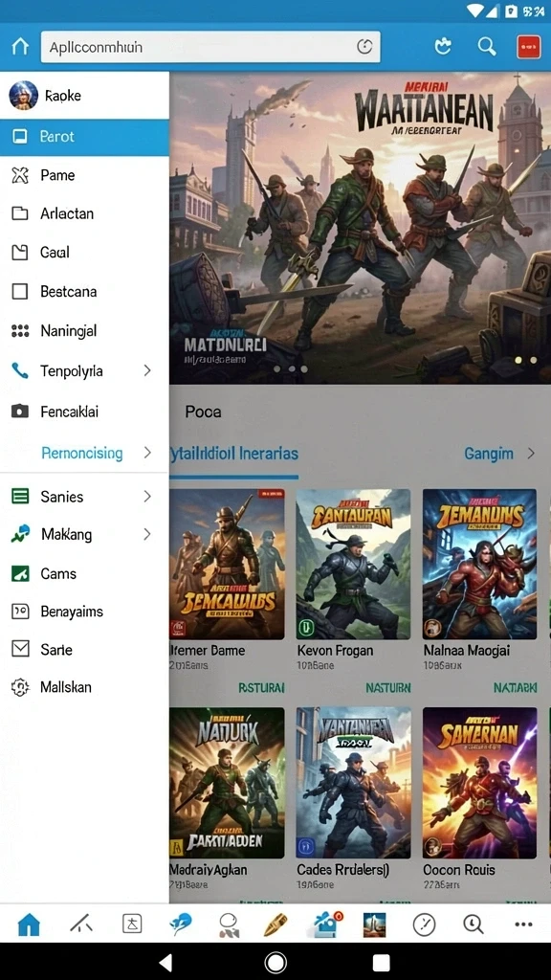Open the Kevon Frogan game thumbnail
This screenshot has height=980, width=551.
tap(353, 565)
